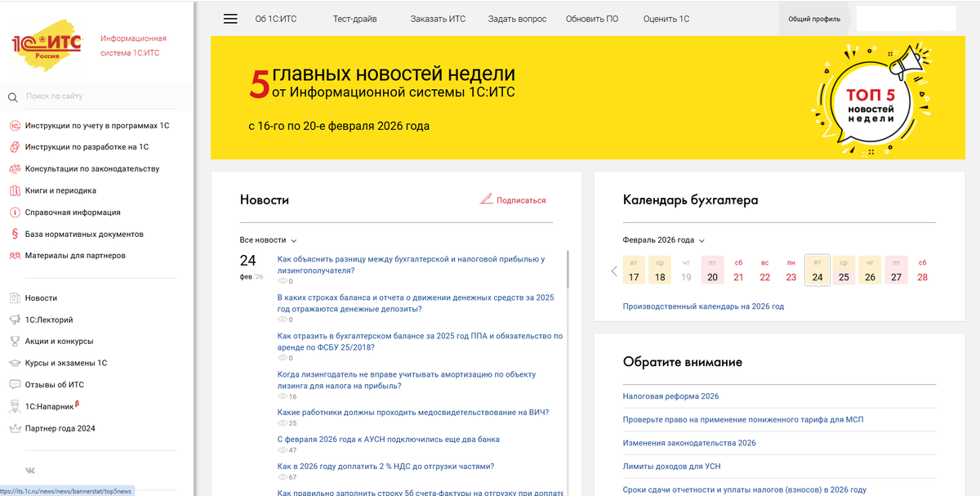Click books icon for Книги и периодика
The width and height of the screenshot is (980, 496).
[x=15, y=190]
